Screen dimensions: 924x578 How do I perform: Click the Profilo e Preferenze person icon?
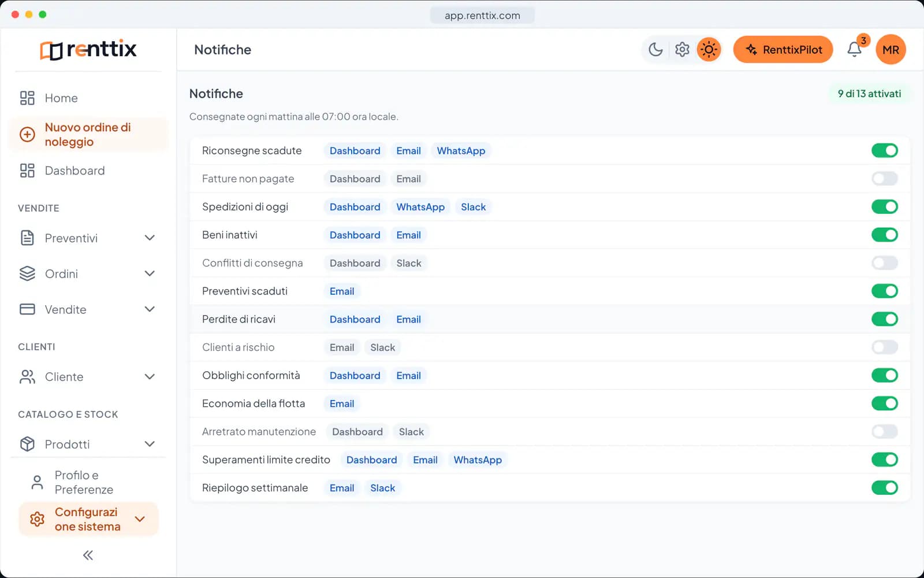click(37, 483)
